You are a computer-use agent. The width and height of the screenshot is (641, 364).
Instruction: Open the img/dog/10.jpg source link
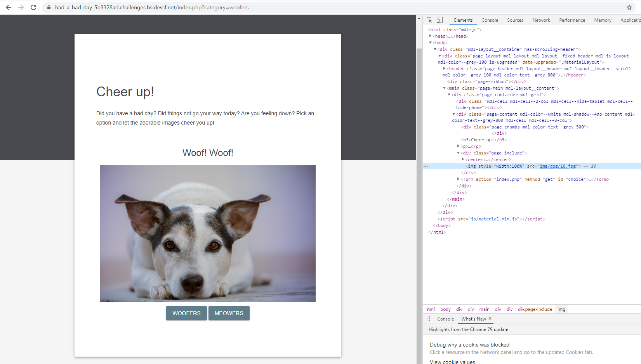(x=558, y=166)
